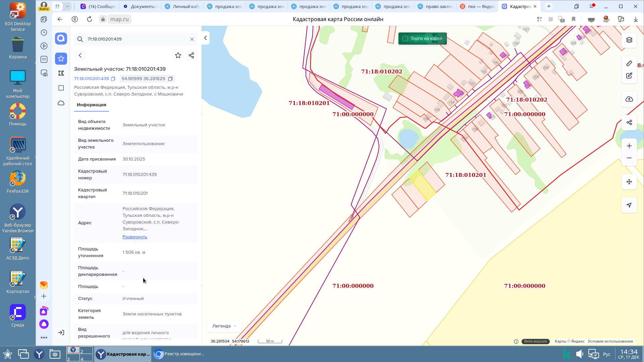Select the ruler measurement tool
Viewport: 644px width, 362px height.
click(629, 63)
